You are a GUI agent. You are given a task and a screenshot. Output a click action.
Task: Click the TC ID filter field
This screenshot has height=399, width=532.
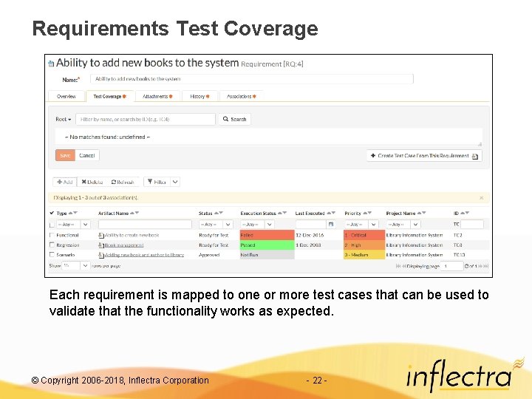[x=472, y=225]
